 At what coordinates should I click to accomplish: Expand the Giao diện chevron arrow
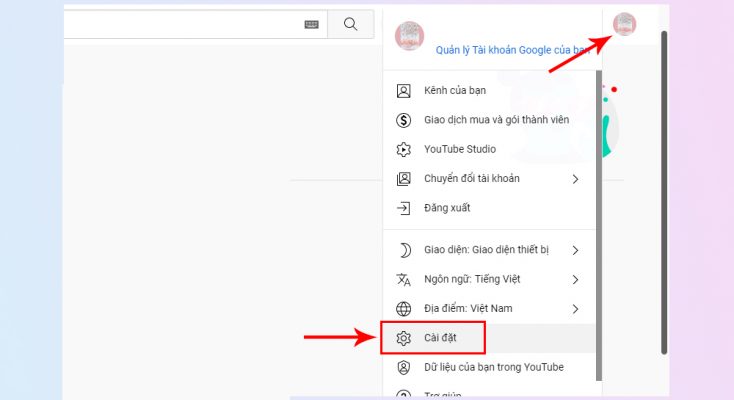pos(575,251)
